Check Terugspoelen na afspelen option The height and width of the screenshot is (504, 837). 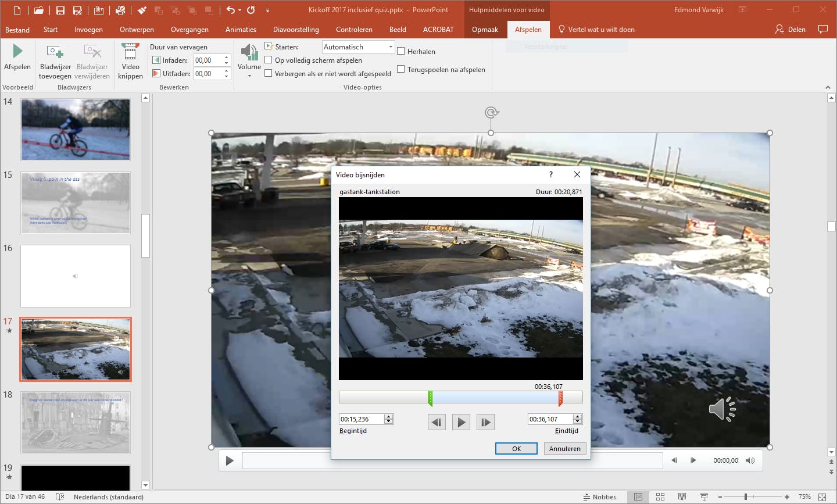(401, 69)
